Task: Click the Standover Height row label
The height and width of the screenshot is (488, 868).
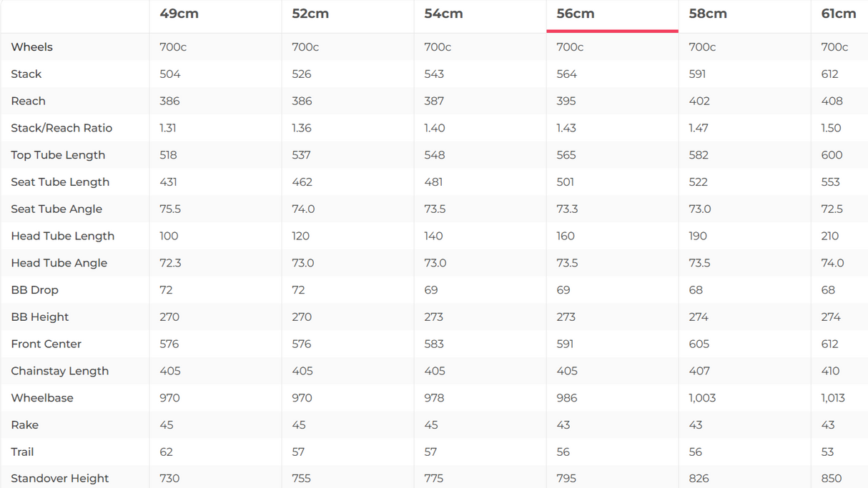Action: 60,478
